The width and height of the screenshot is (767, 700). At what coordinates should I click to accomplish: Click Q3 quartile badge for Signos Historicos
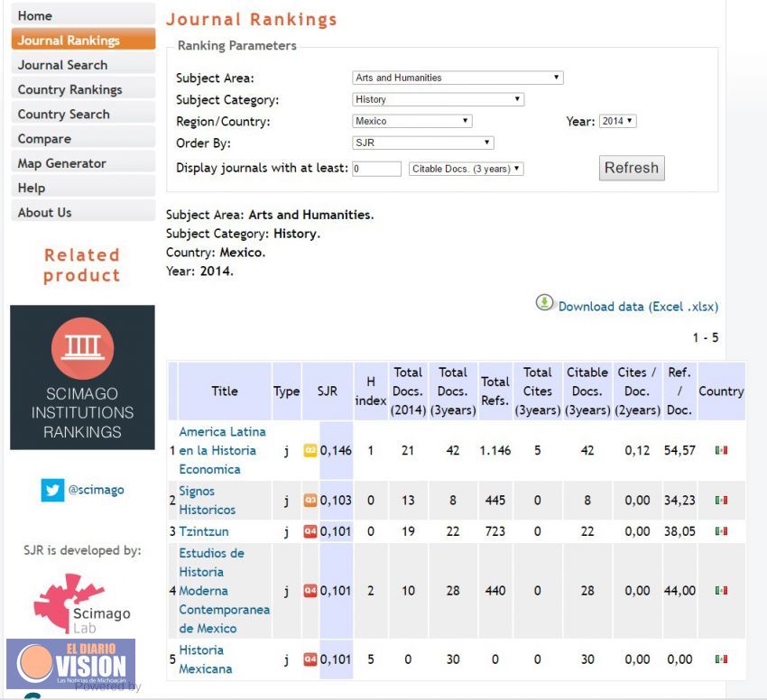310,500
